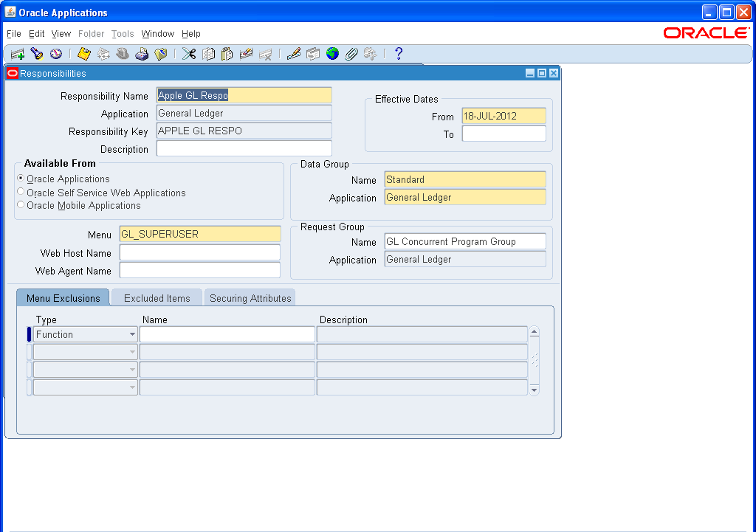Click the Web Agent Name field

(200, 270)
